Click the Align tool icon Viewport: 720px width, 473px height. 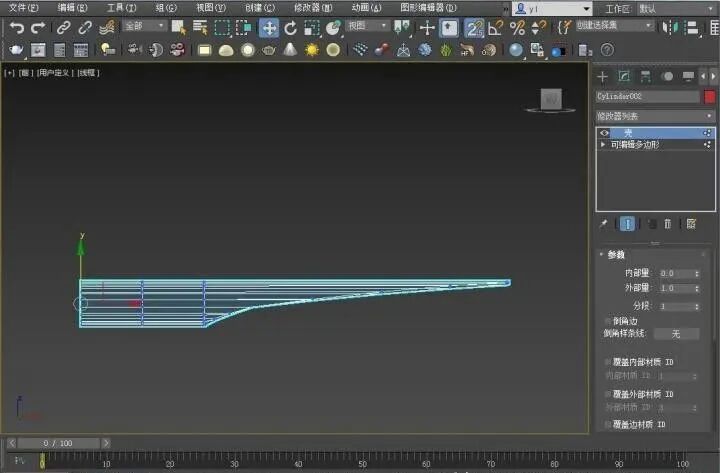[x=692, y=28]
